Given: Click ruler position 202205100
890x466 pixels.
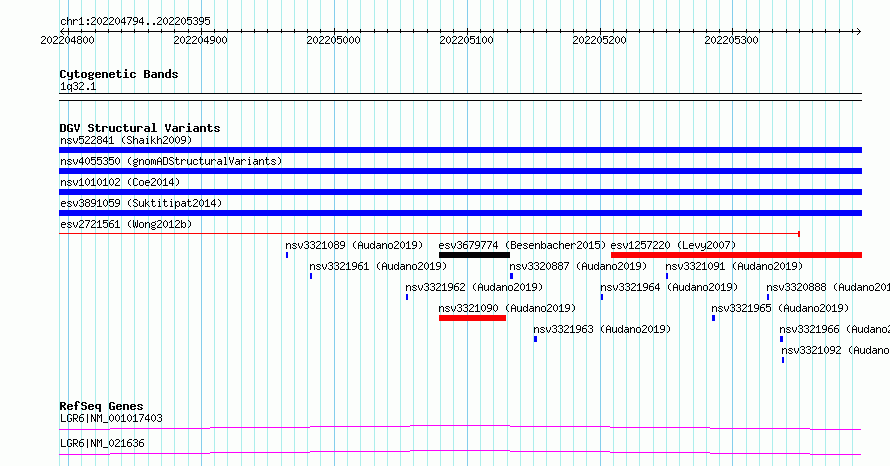Looking at the screenshot, I should (467, 40).
